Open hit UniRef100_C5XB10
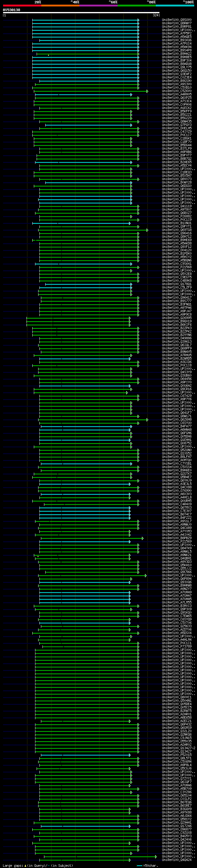The width and height of the screenshot is (197, 868). point(177,88)
